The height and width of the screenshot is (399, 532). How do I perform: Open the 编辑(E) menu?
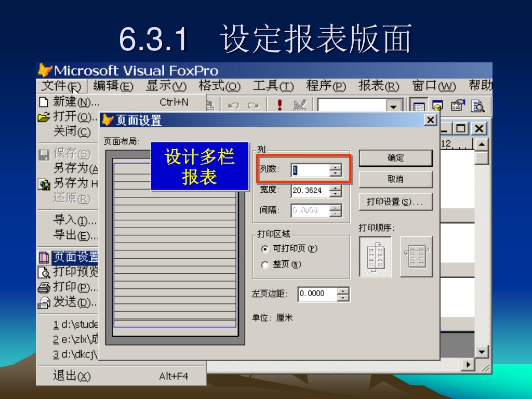[113, 86]
